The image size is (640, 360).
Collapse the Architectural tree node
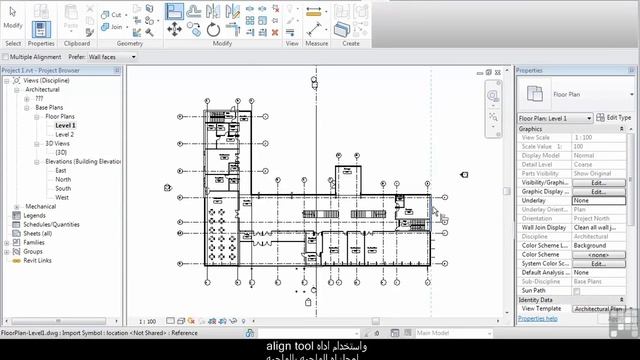coord(17,90)
